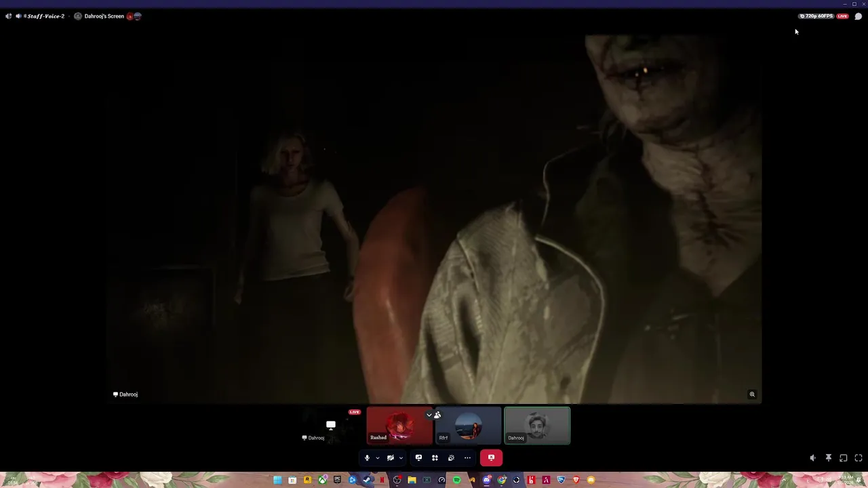Open Spotify from the taskbar
Viewport: 868px width, 488px height.
click(x=456, y=480)
